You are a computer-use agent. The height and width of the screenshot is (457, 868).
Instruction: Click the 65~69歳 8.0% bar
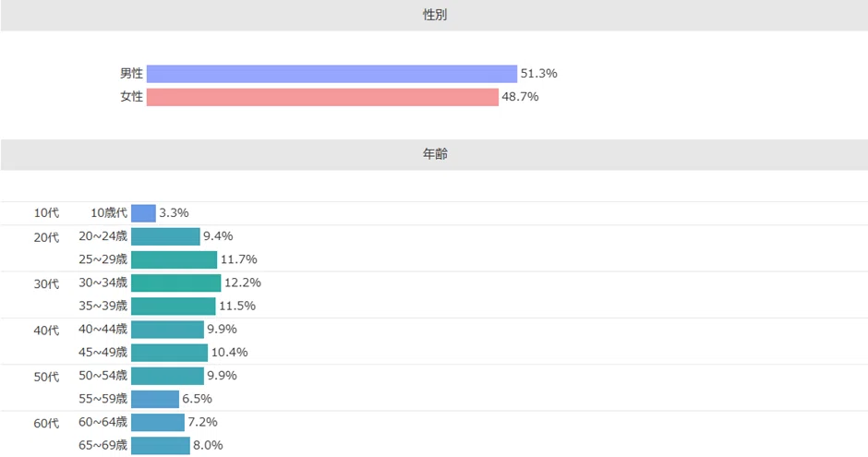point(161,445)
